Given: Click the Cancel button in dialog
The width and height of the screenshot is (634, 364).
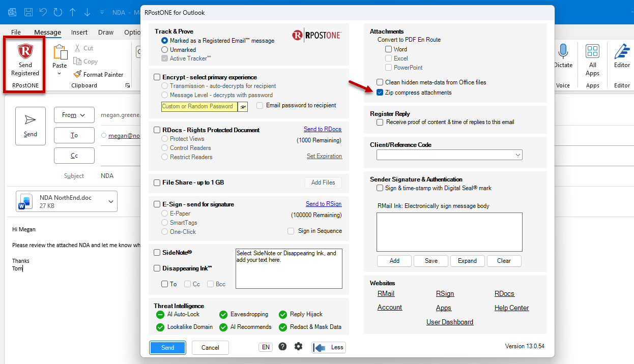Looking at the screenshot, I should [x=210, y=348].
